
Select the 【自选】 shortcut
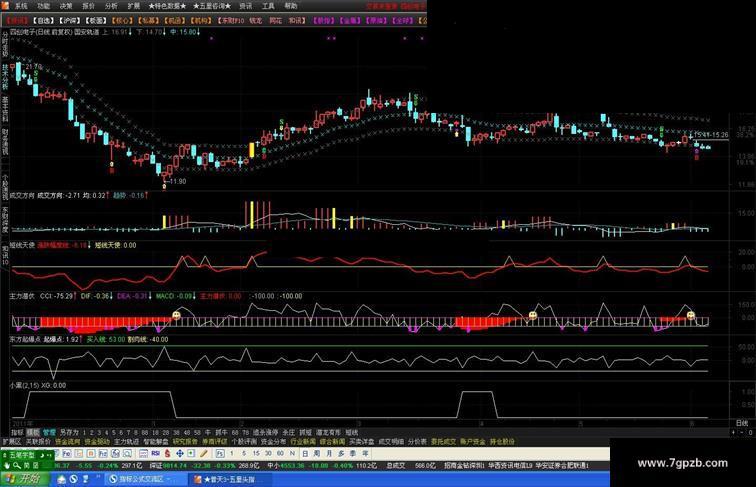coord(43,21)
